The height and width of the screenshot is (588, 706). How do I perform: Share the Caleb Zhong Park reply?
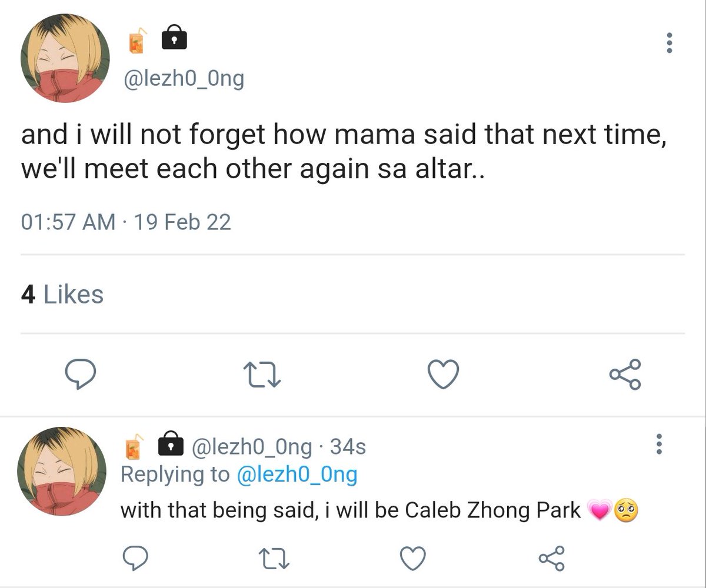click(x=552, y=557)
